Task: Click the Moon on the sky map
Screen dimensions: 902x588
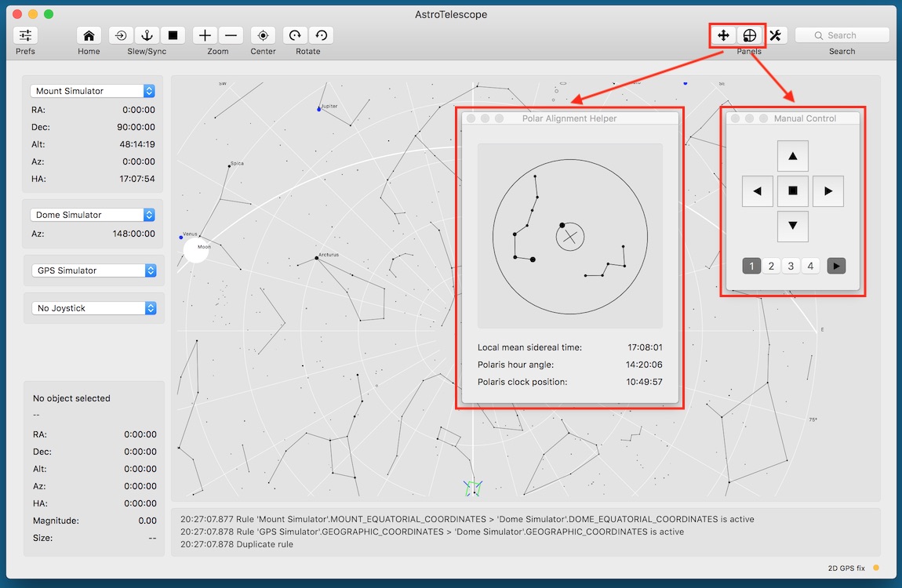Action: coord(195,251)
